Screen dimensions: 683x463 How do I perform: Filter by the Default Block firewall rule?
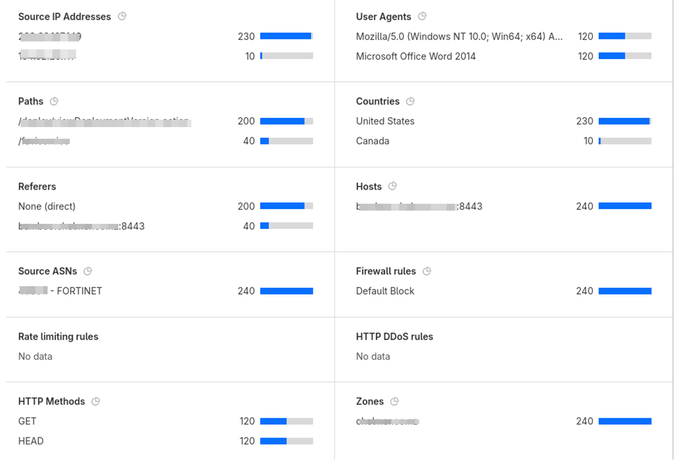(x=385, y=291)
